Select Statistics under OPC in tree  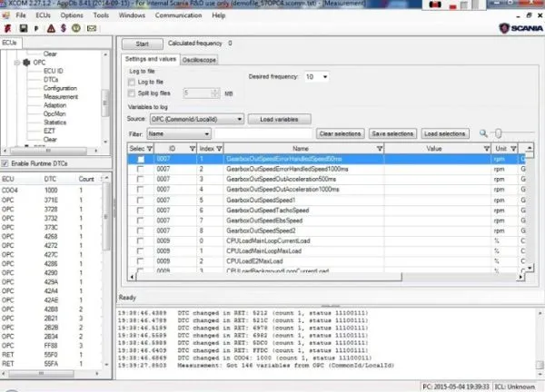coord(54,122)
